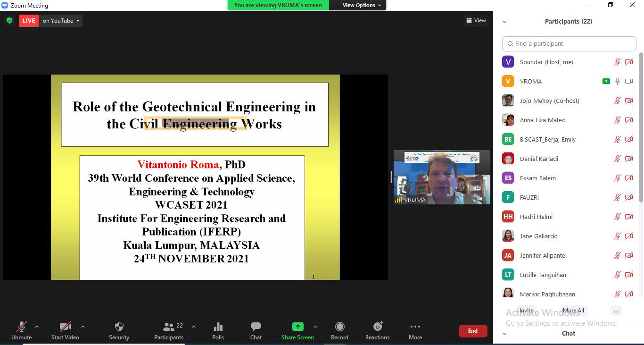This screenshot has width=644, height=345.
Task: Expand the arrow beside Participants button
Action: [x=193, y=327]
